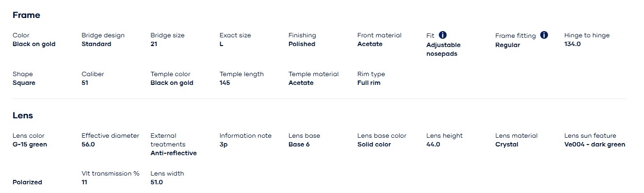This screenshot has width=644, height=193.
Task: Click the Effective diameter 56.0 value
Action: (x=88, y=145)
